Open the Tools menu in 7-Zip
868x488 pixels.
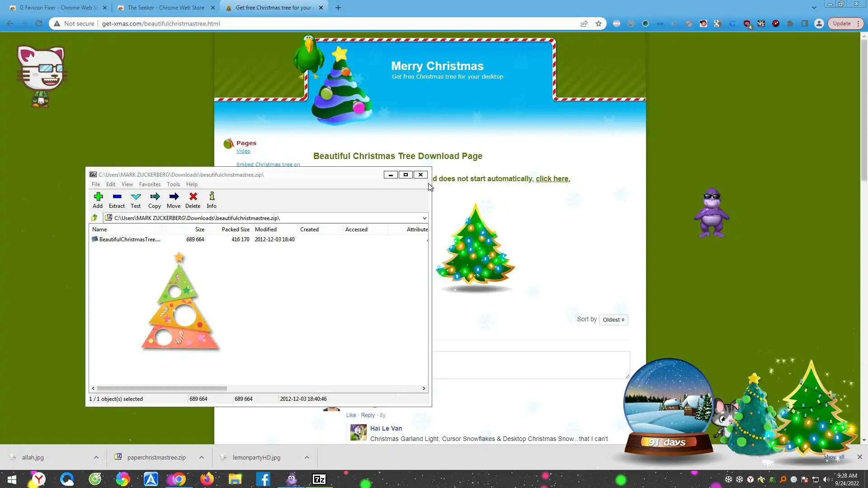[x=173, y=184]
